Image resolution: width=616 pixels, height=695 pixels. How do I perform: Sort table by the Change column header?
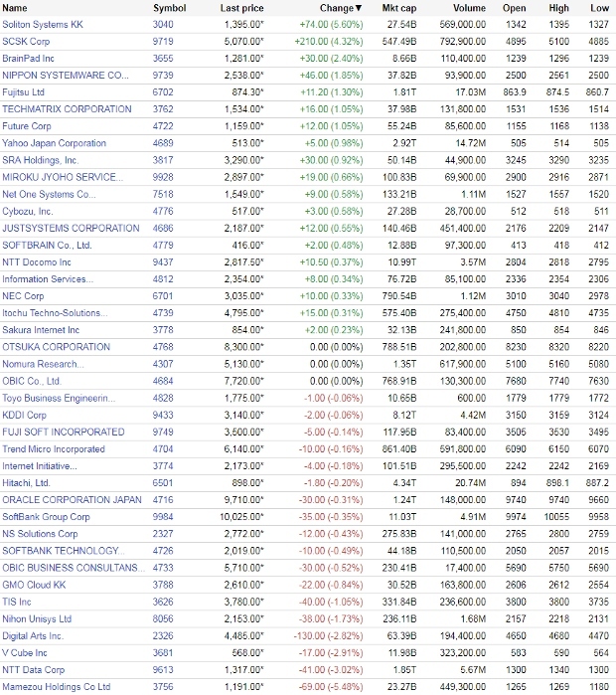pyautogui.click(x=341, y=8)
